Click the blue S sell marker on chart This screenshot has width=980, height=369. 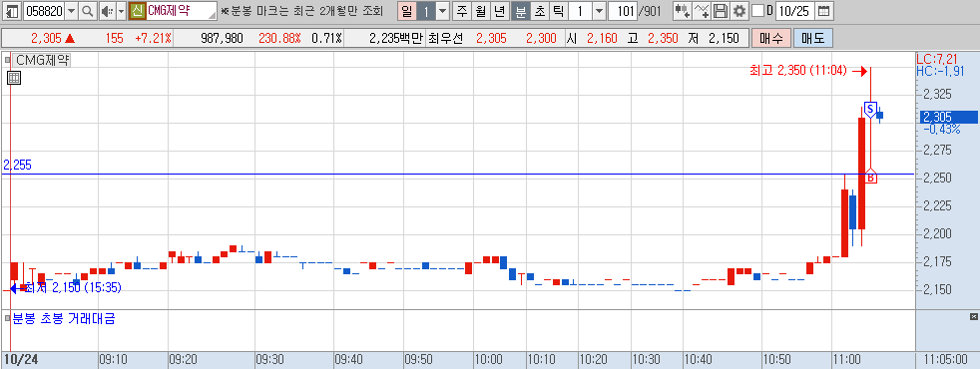click(x=870, y=109)
